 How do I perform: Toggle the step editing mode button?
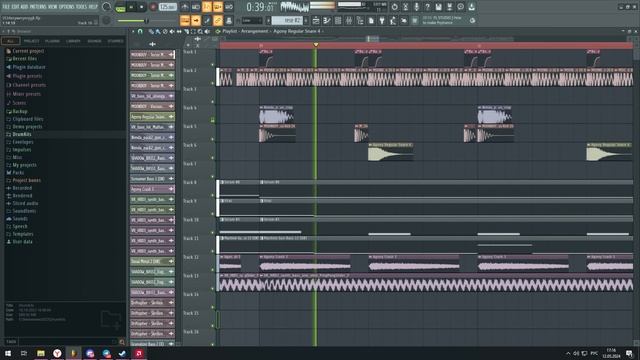207,20
